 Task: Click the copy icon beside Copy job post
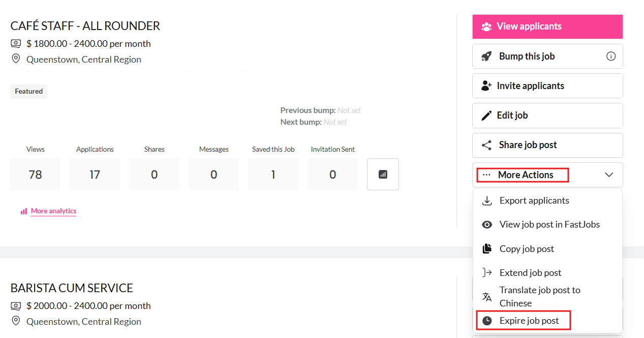pyautogui.click(x=487, y=249)
